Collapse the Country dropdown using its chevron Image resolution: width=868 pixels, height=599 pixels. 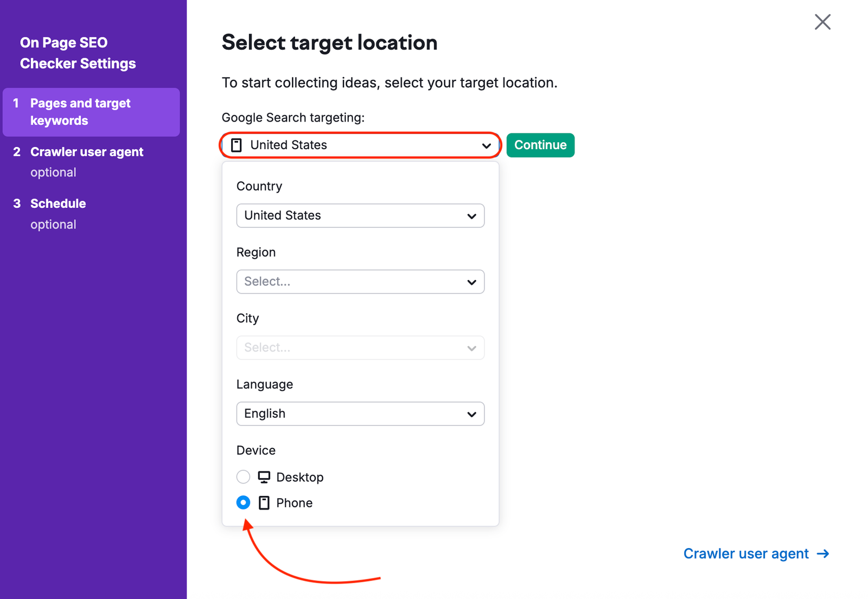click(x=471, y=215)
